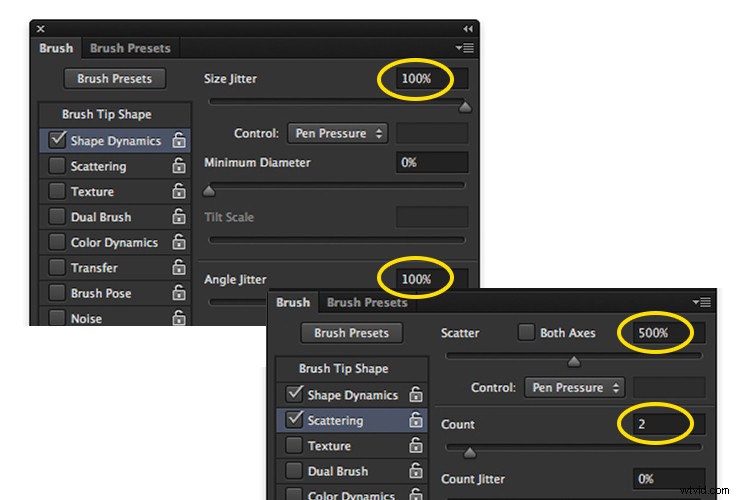Image resolution: width=750 pixels, height=500 pixels.
Task: Click the Scatter slider handle
Action: point(574,361)
